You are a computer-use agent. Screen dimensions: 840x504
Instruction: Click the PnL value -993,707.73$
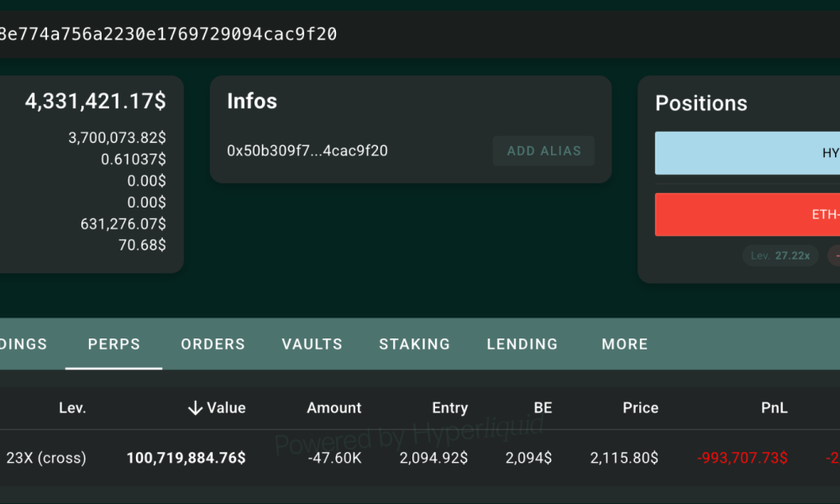pos(742,458)
